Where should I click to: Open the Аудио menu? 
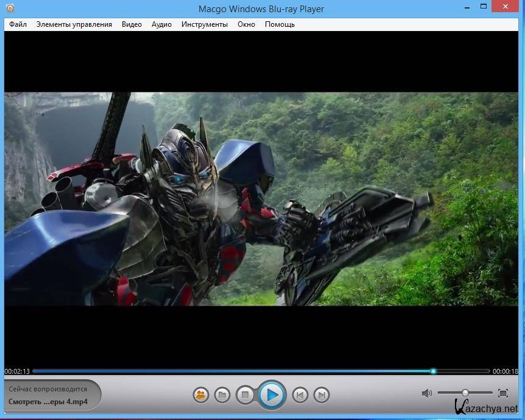[161, 24]
